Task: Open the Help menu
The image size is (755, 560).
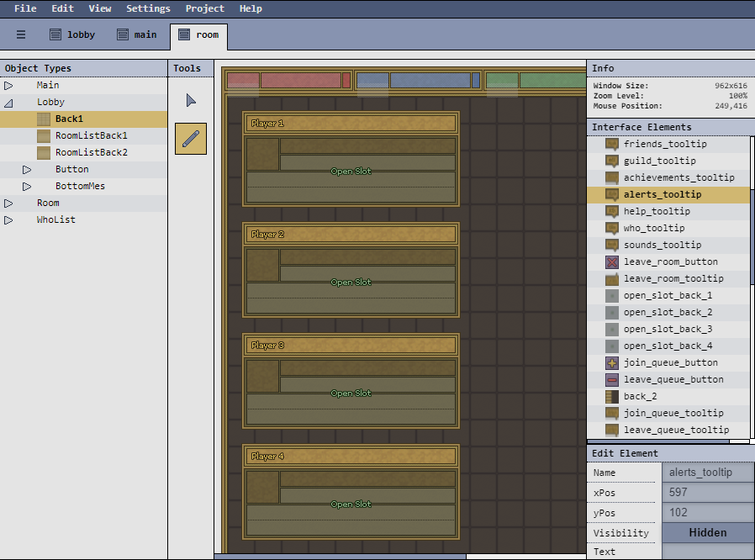Action: tap(251, 8)
